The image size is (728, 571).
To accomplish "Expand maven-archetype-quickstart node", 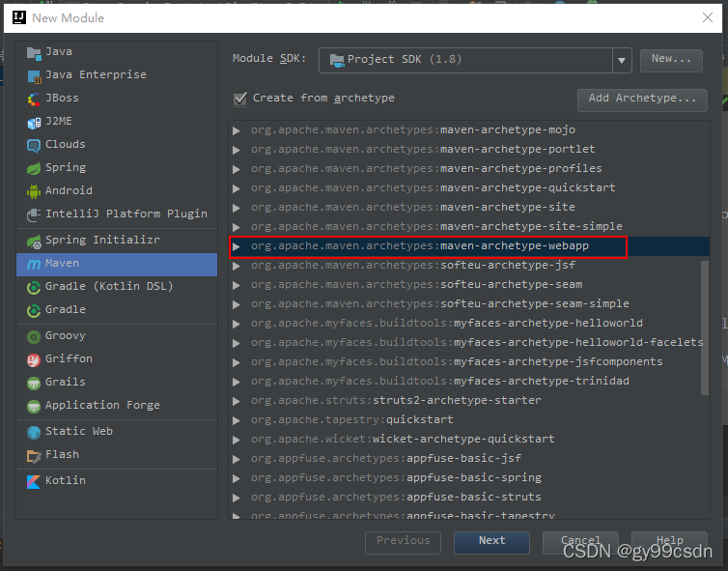I will [237, 188].
